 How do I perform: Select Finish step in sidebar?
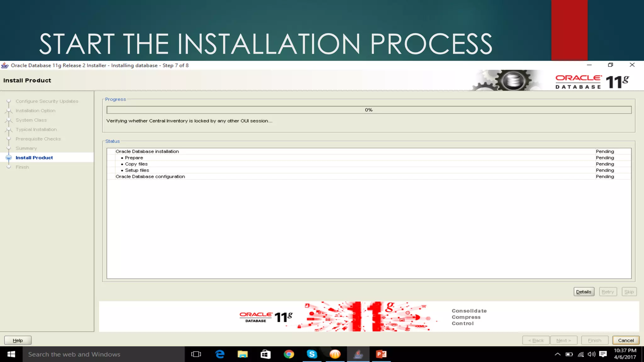click(22, 167)
